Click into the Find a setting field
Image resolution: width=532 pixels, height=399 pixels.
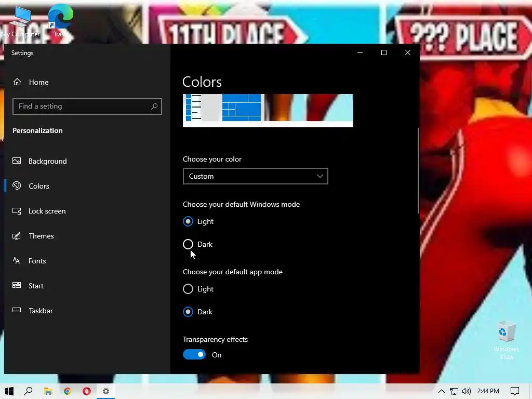tap(87, 106)
